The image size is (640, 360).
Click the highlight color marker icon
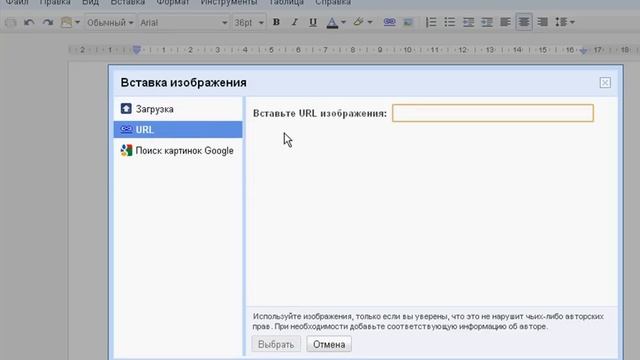click(x=358, y=22)
